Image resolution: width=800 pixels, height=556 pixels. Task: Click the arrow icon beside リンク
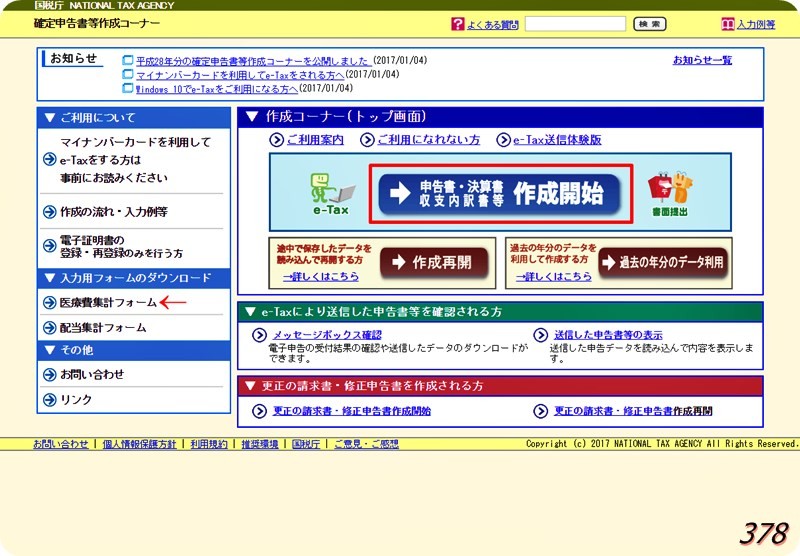pyautogui.click(x=49, y=400)
